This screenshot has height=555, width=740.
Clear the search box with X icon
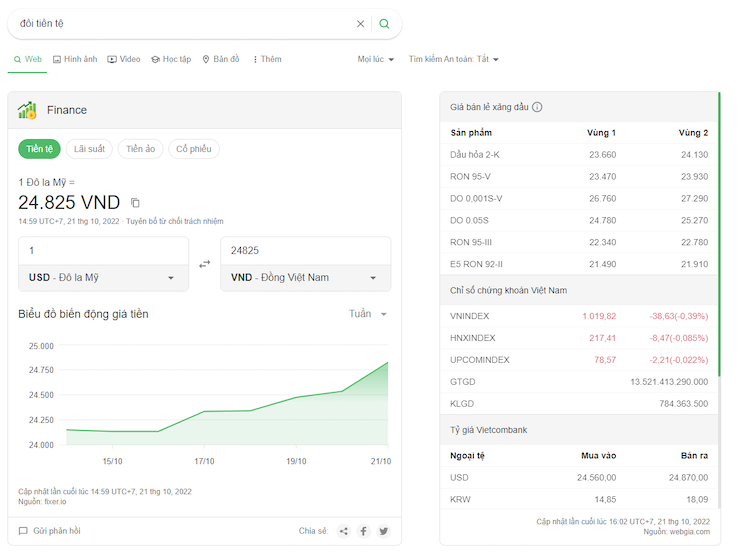pyautogui.click(x=361, y=24)
